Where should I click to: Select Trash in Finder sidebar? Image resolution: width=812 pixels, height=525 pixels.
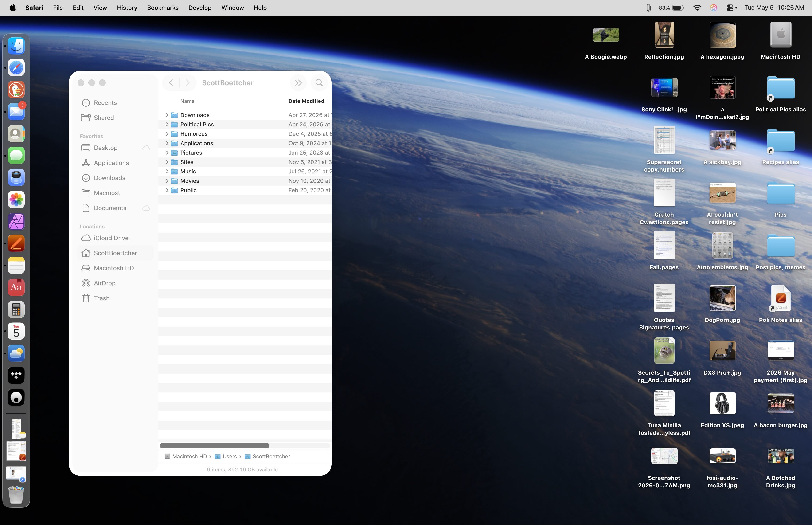pos(115,298)
